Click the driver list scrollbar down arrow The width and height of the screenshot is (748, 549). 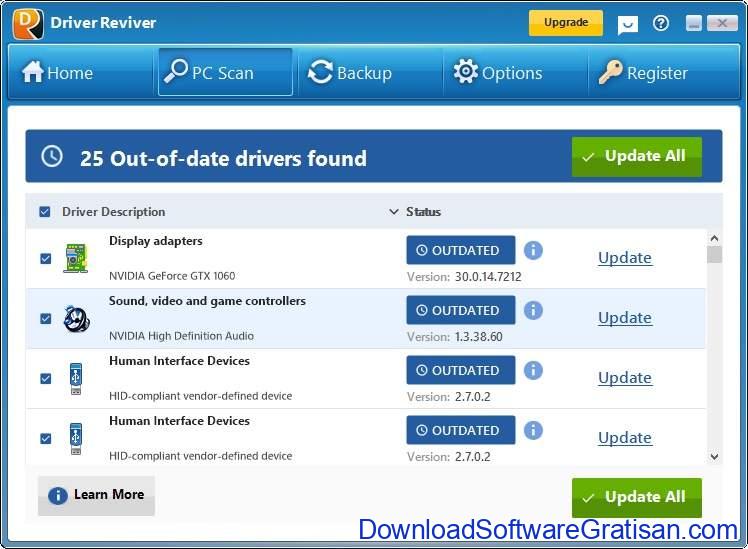point(714,456)
